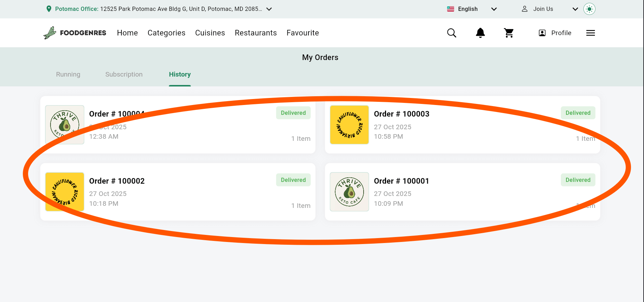Expand the Join Us dropdown
644x302 pixels.
click(575, 9)
